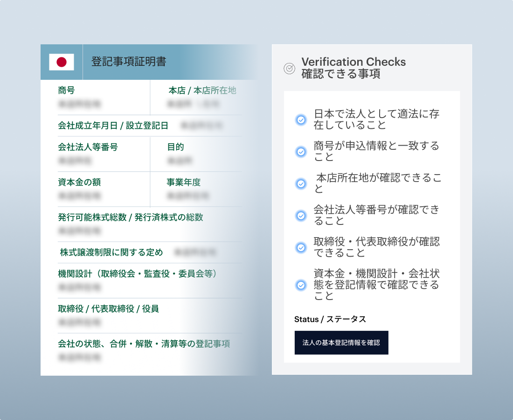Toggle checkmark next to 商号が申込情報と一致
The image size is (513, 420).
coord(301,152)
